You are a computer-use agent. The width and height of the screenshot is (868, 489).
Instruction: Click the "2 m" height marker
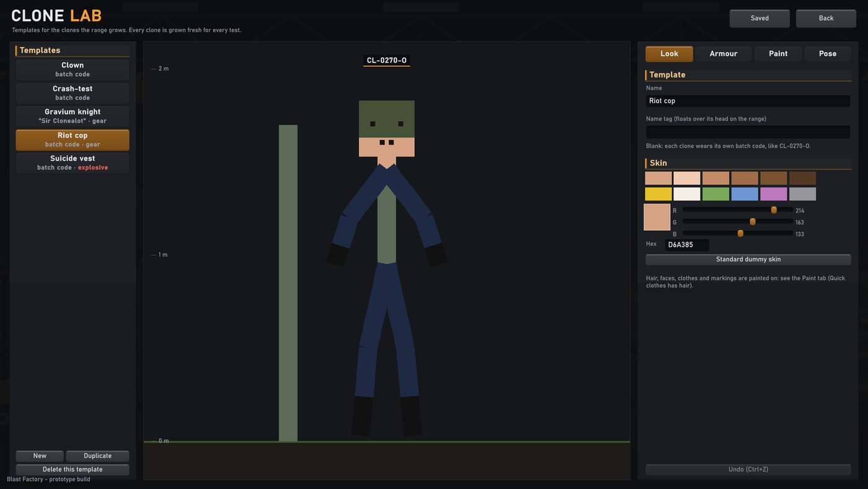(x=164, y=69)
